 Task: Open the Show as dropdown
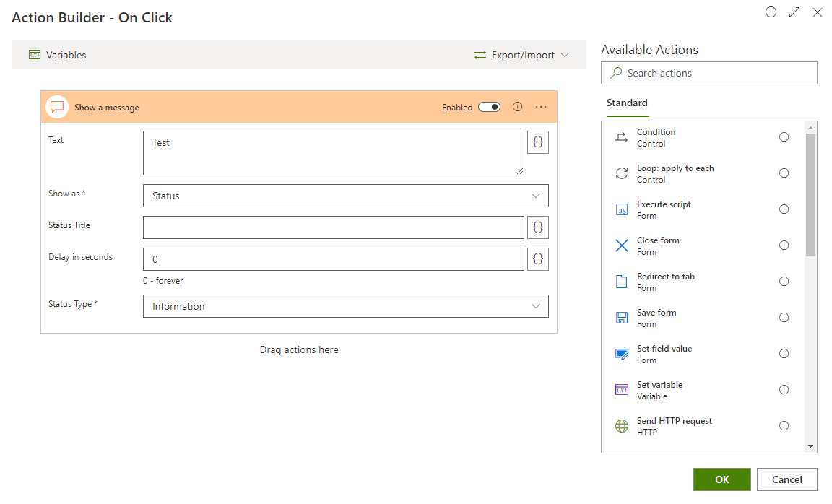pyautogui.click(x=345, y=196)
